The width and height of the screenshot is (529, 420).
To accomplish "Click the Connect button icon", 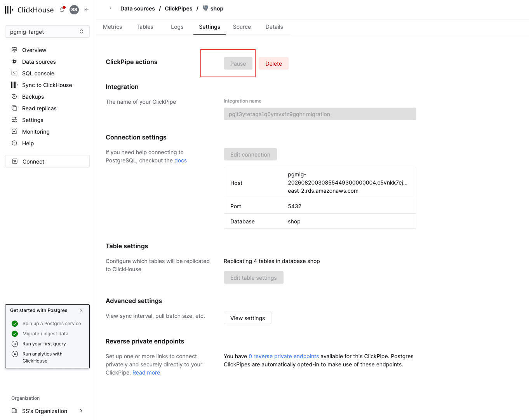I will coord(15,161).
